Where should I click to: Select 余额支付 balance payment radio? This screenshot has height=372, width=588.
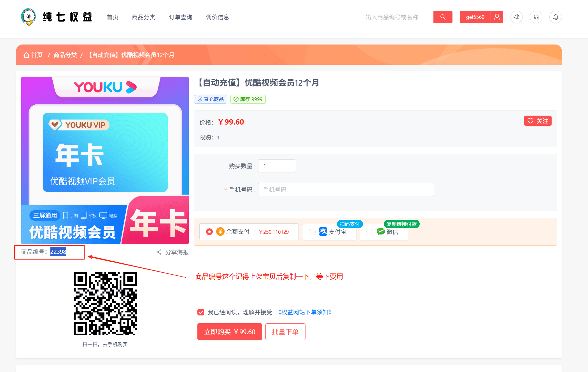coord(209,232)
